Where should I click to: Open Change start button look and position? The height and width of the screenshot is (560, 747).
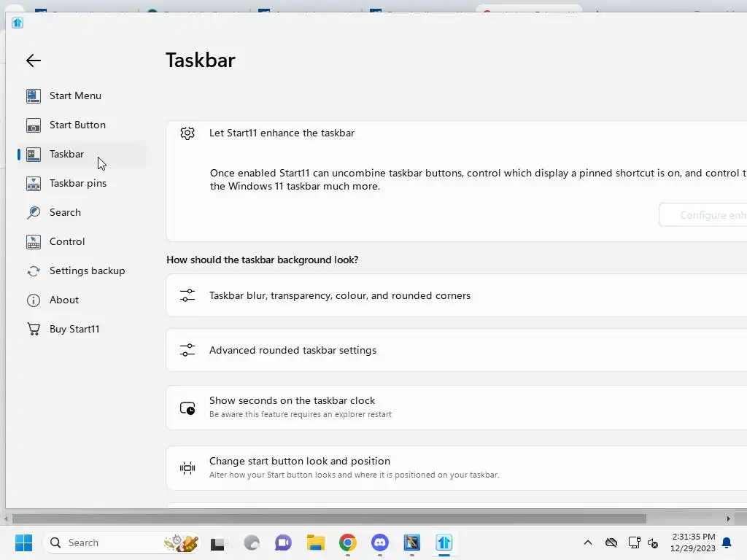(457, 468)
